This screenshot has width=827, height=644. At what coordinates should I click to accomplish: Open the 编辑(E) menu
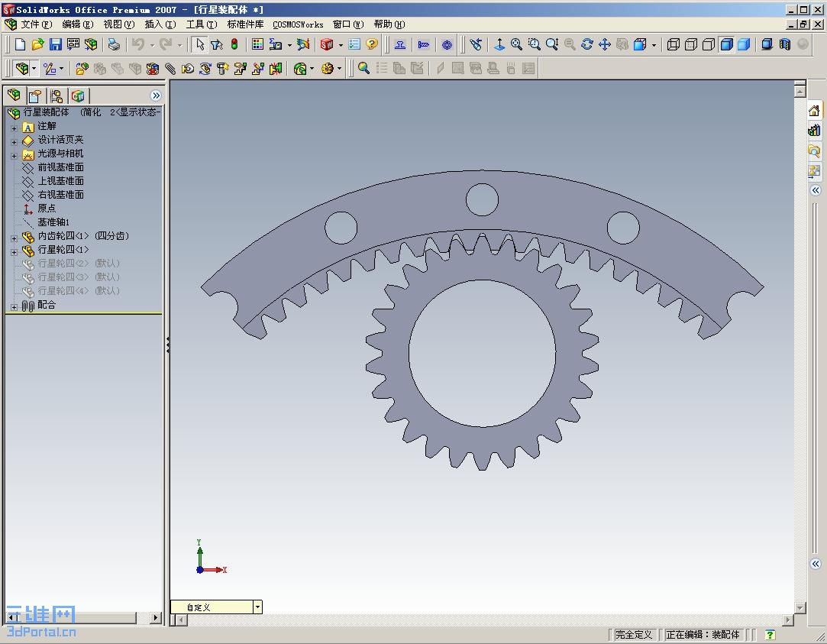coord(78,24)
